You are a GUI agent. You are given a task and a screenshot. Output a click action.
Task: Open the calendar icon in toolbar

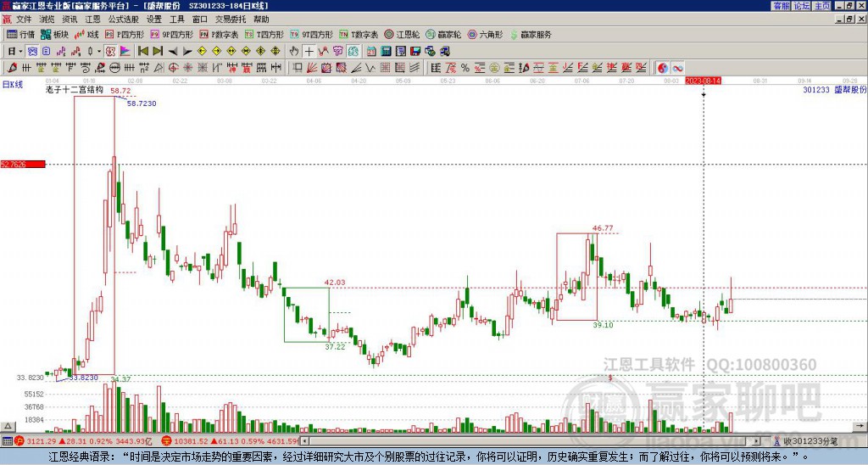[x=371, y=52]
